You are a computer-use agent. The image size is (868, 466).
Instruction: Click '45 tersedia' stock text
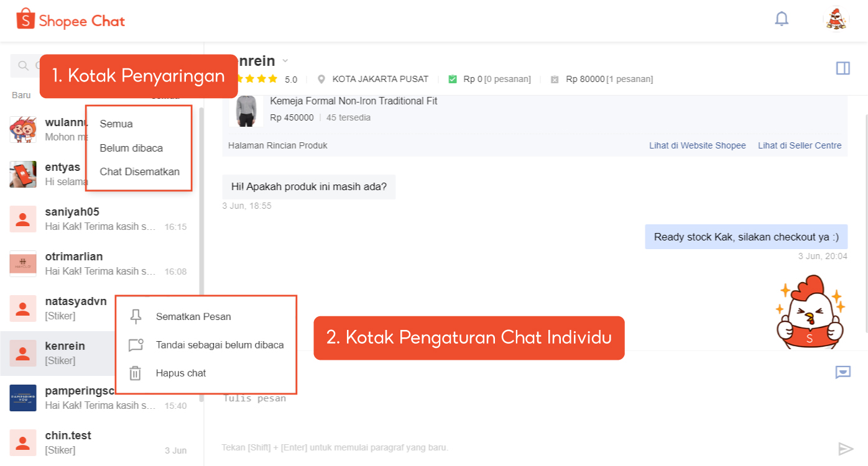click(x=349, y=117)
